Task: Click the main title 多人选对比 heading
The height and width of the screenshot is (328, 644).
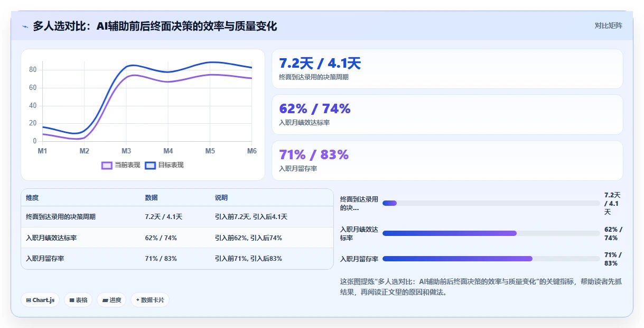Action: (x=155, y=26)
